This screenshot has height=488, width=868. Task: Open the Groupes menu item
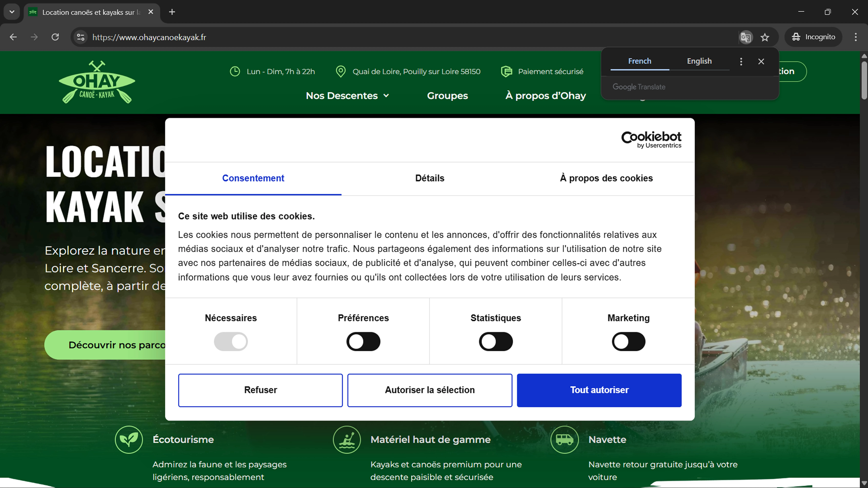click(x=447, y=96)
